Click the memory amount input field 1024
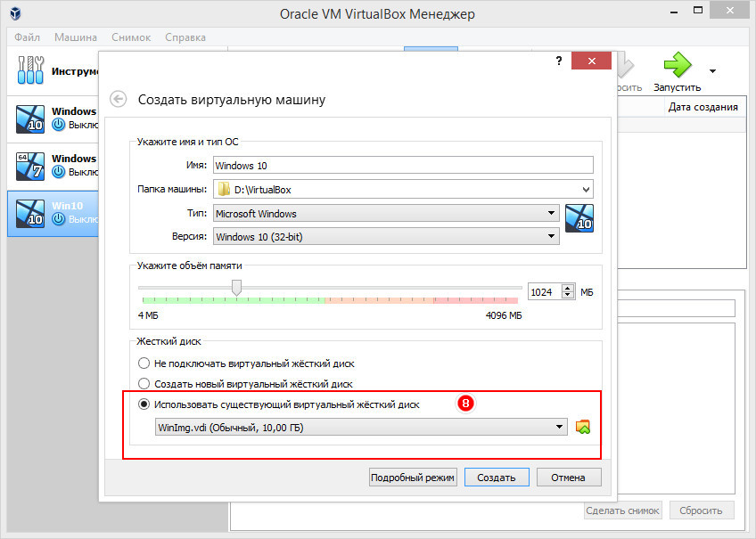 coord(546,292)
